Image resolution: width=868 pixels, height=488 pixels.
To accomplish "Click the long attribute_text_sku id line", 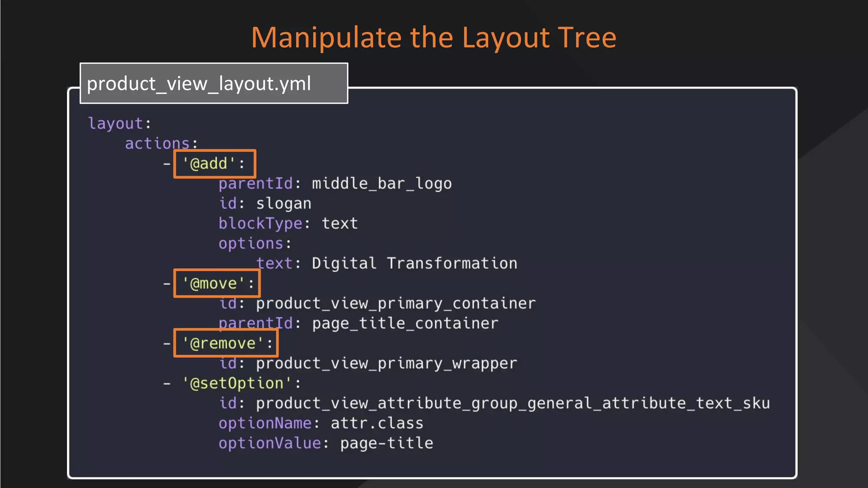I will click(495, 403).
